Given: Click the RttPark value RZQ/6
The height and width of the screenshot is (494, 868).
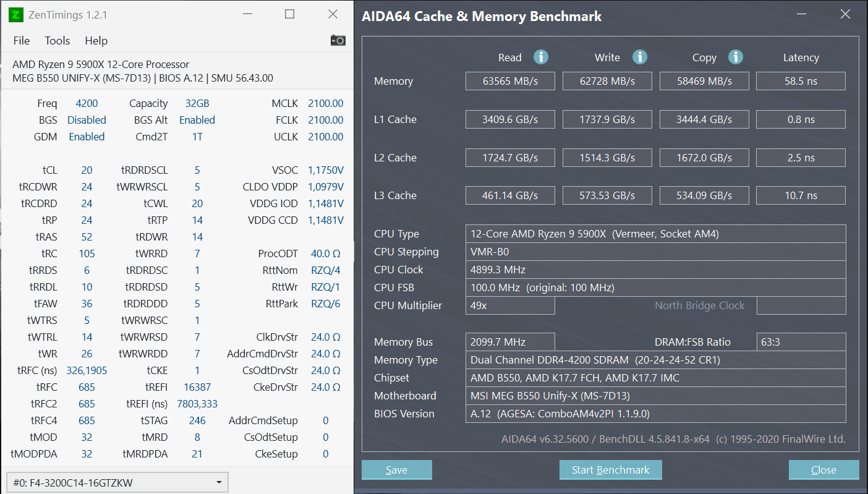Looking at the screenshot, I should click(x=326, y=304).
